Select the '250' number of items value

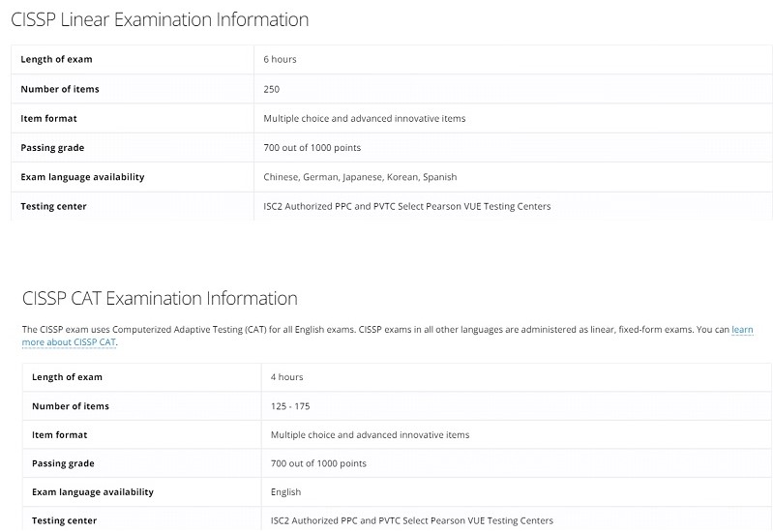point(271,89)
